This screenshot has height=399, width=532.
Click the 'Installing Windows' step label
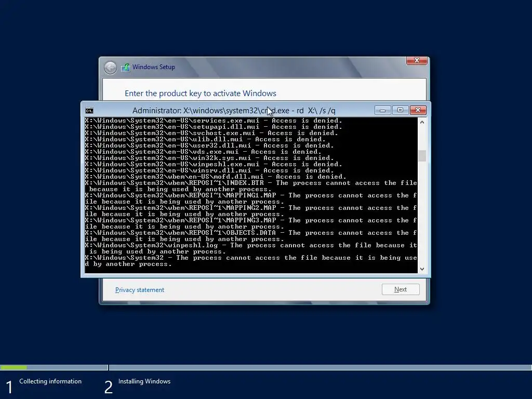point(144,381)
